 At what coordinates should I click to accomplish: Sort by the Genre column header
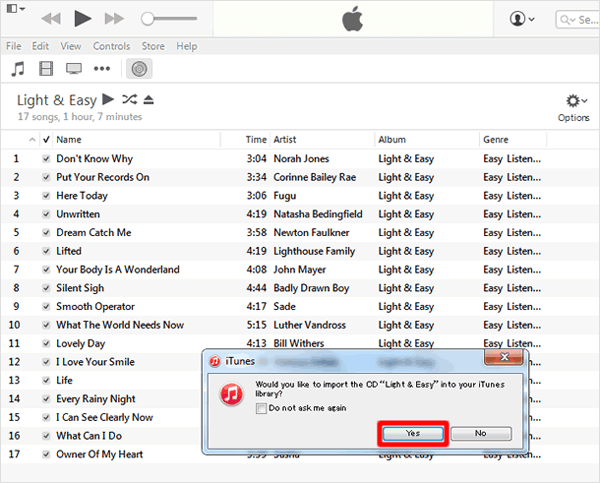tap(496, 140)
